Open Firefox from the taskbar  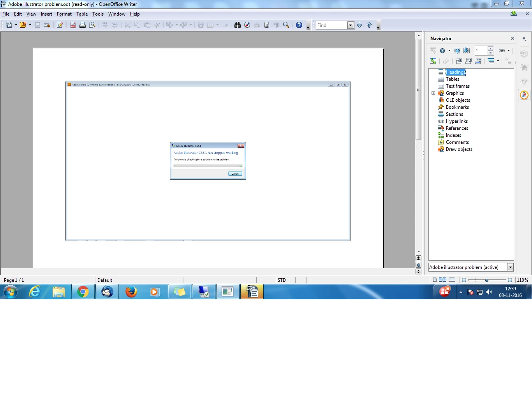(x=131, y=292)
